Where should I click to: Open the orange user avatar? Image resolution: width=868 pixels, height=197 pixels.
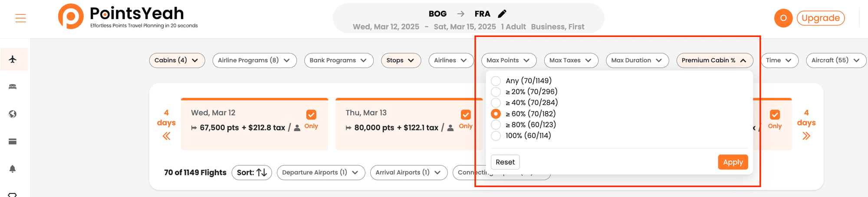[783, 18]
